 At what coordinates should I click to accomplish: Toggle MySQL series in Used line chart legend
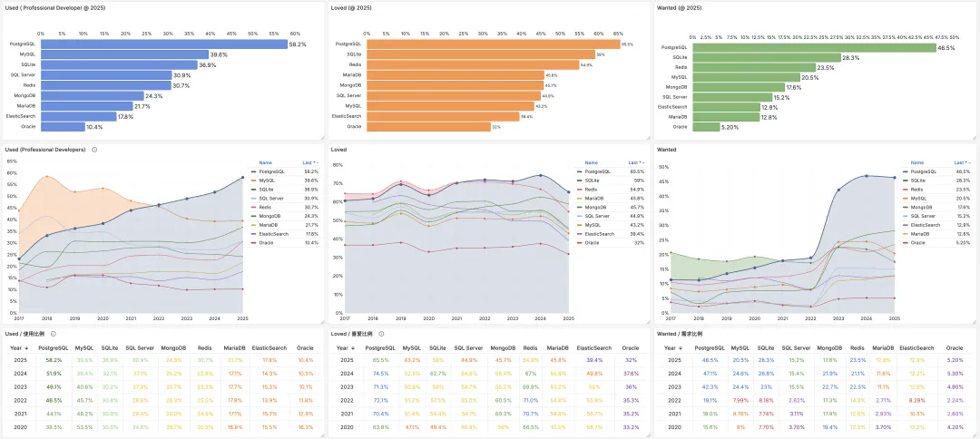click(267, 180)
